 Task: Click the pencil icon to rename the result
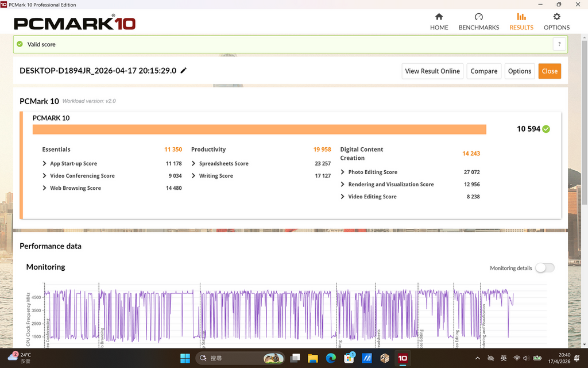click(183, 70)
